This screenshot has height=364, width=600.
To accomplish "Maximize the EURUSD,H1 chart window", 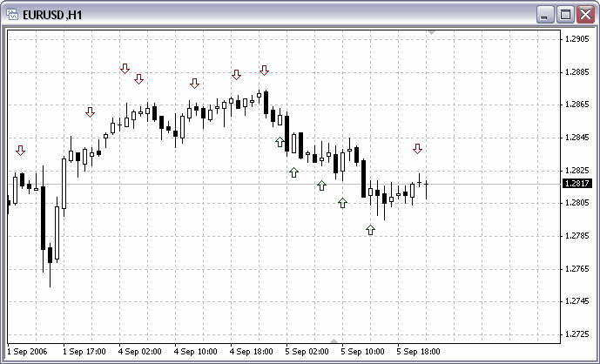I will click(565, 15).
